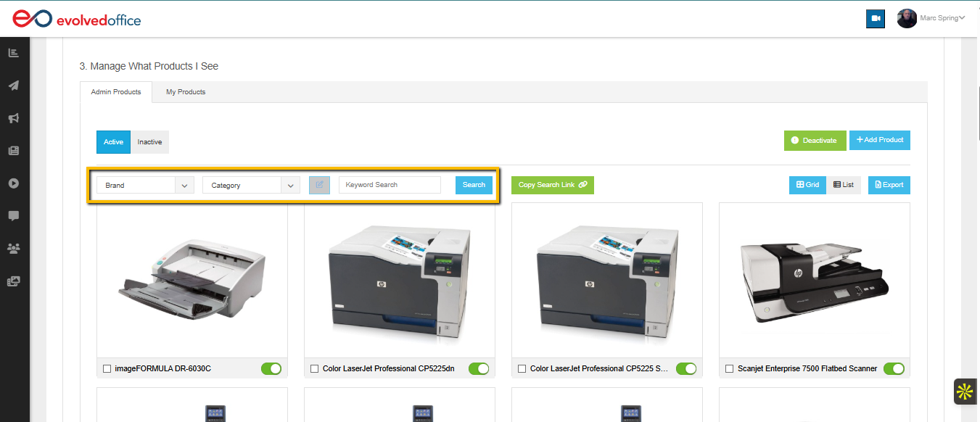Open the Category dropdown
Screen dimensions: 980x422
pyautogui.click(x=251, y=185)
